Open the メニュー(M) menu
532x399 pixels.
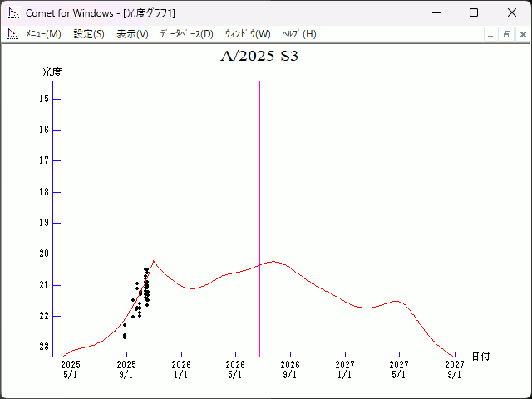coord(43,34)
